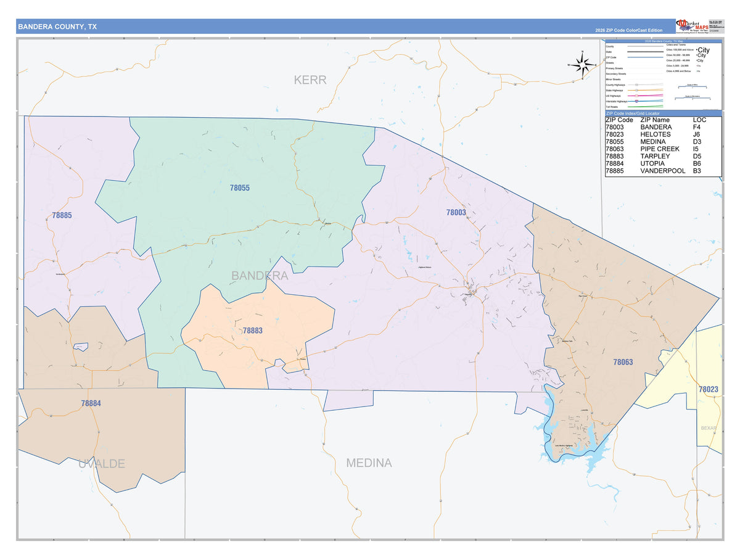740x560 pixels.
Task: Click 78883 in the ZIP index table
Action: click(615, 157)
